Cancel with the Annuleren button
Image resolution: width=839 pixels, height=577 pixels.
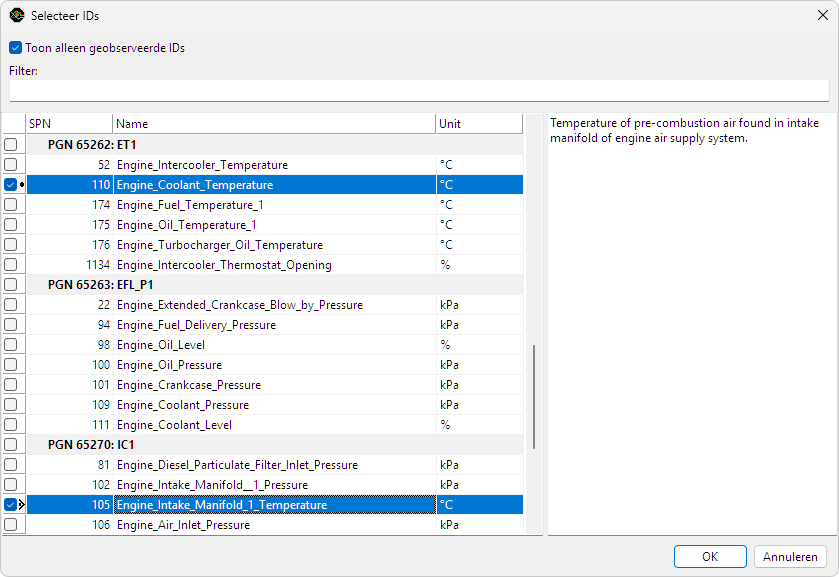(x=790, y=557)
